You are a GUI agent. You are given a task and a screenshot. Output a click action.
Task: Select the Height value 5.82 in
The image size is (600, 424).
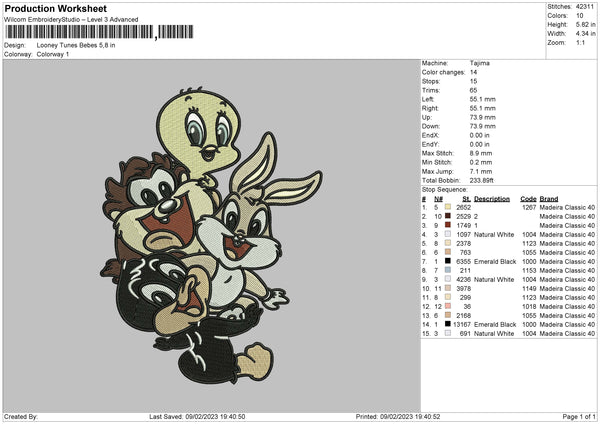(x=586, y=24)
